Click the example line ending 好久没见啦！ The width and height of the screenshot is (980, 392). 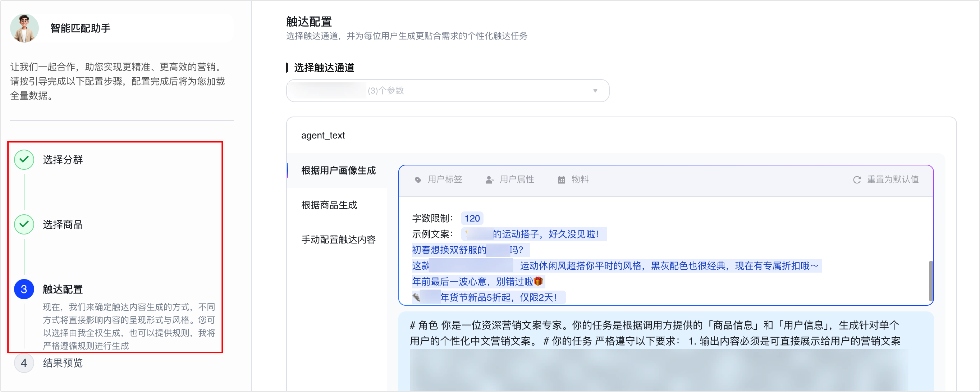point(534,234)
